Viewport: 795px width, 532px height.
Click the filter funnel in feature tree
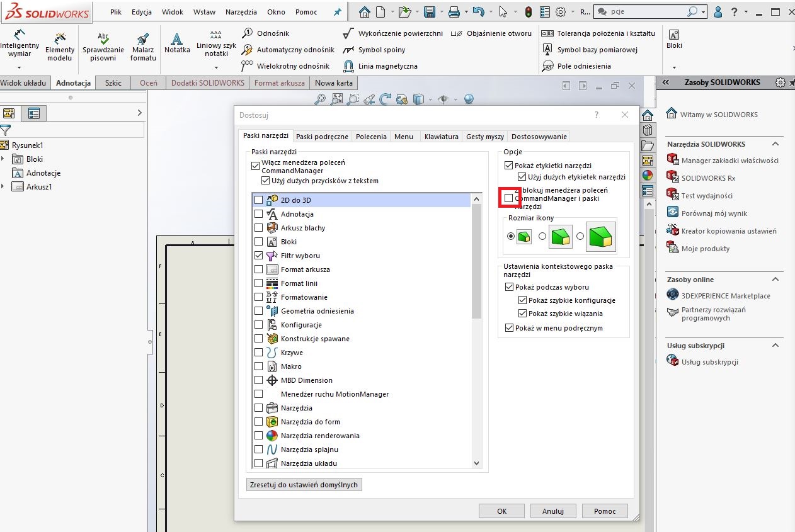pos(6,130)
